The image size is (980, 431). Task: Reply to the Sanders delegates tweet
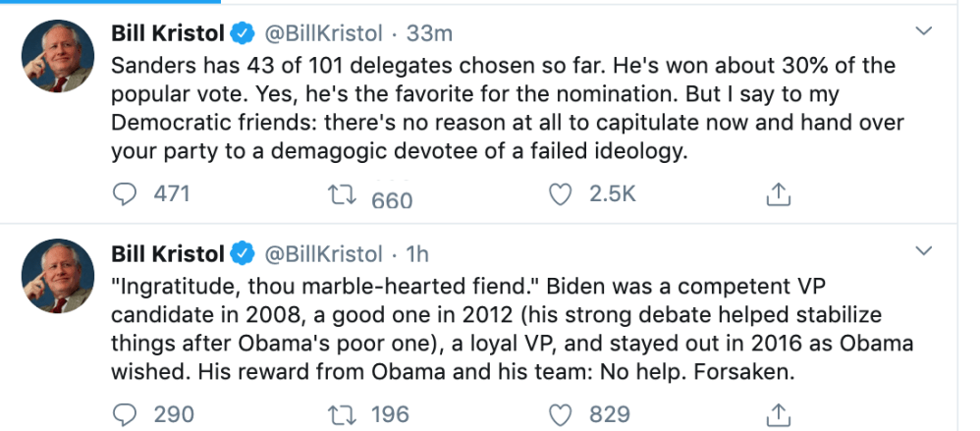tap(125, 194)
